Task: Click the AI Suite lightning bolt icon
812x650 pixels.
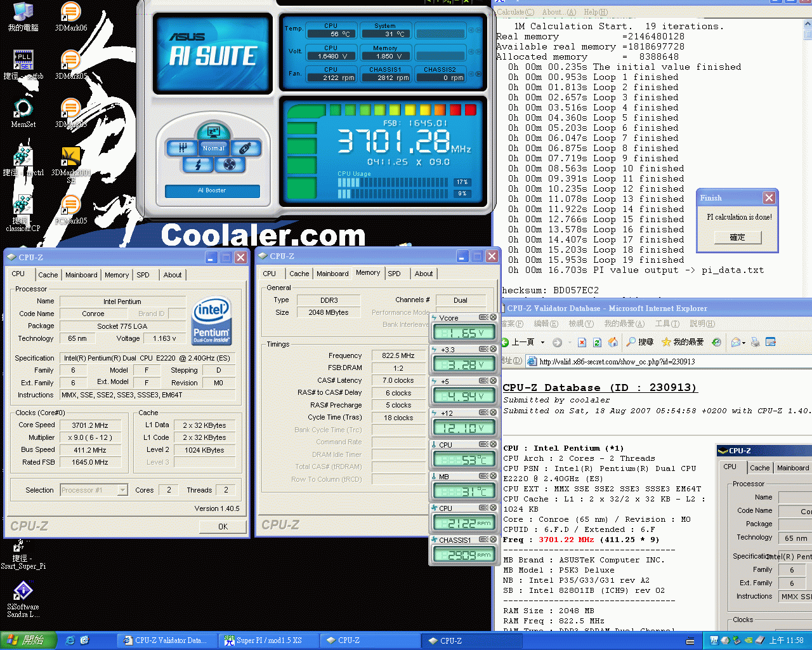Action: click(x=198, y=165)
